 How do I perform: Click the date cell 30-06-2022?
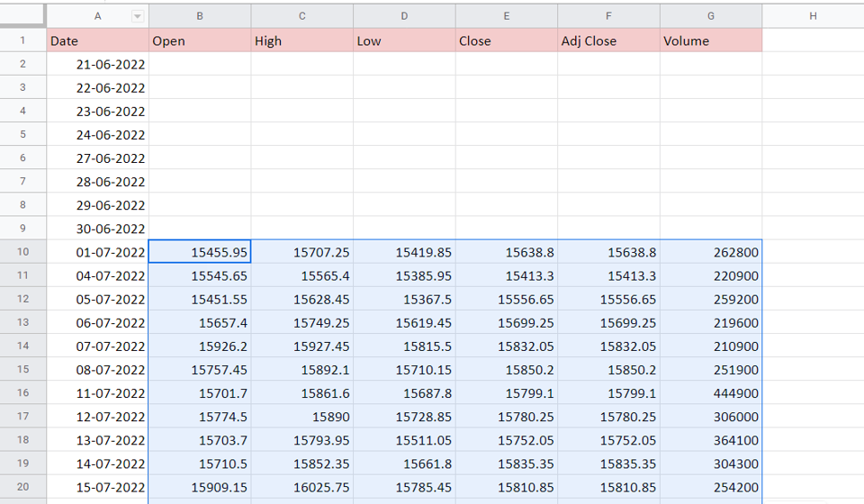point(97,228)
